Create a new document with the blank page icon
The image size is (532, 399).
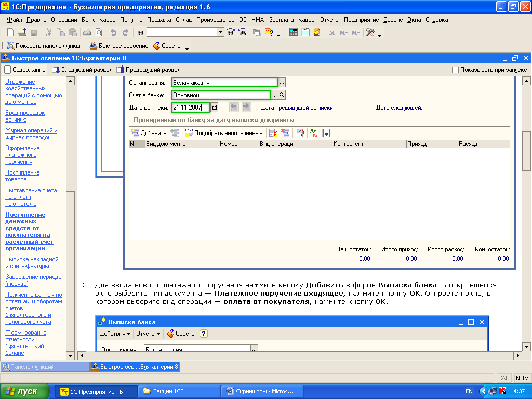(10, 33)
